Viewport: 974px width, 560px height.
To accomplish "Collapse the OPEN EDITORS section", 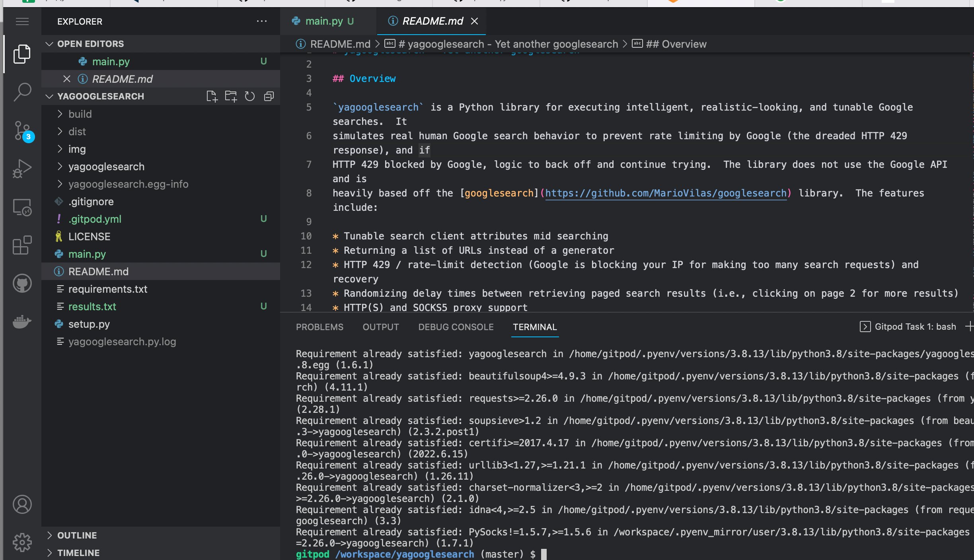I will pos(90,44).
